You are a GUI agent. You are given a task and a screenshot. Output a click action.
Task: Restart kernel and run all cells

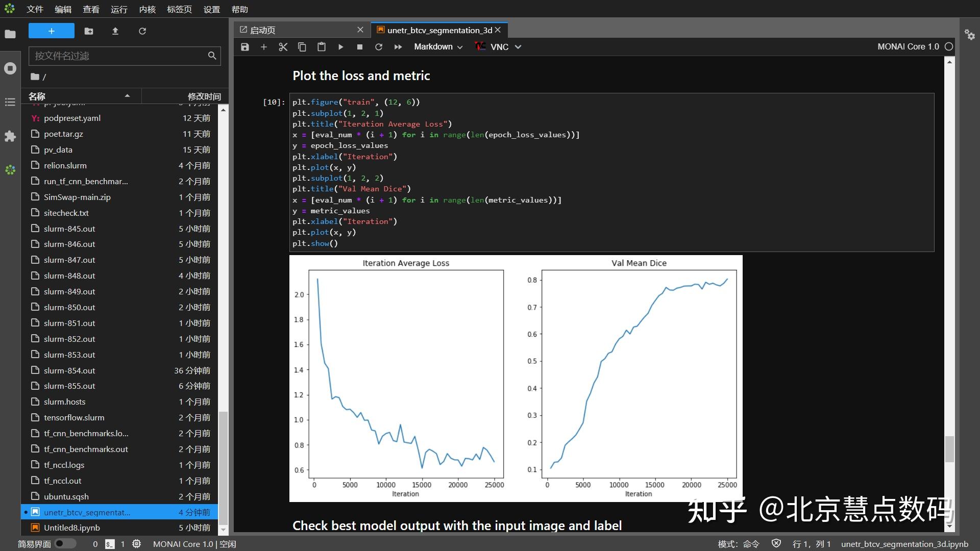(398, 47)
